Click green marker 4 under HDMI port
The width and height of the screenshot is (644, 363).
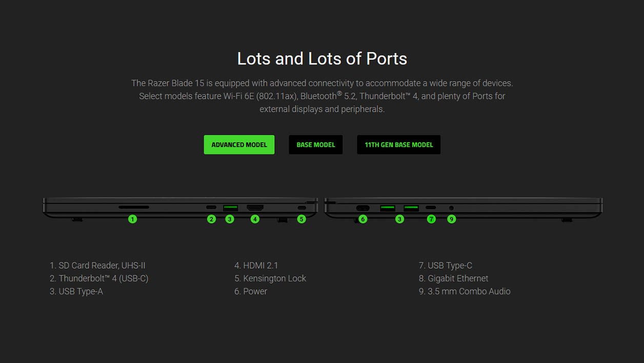[x=255, y=219]
